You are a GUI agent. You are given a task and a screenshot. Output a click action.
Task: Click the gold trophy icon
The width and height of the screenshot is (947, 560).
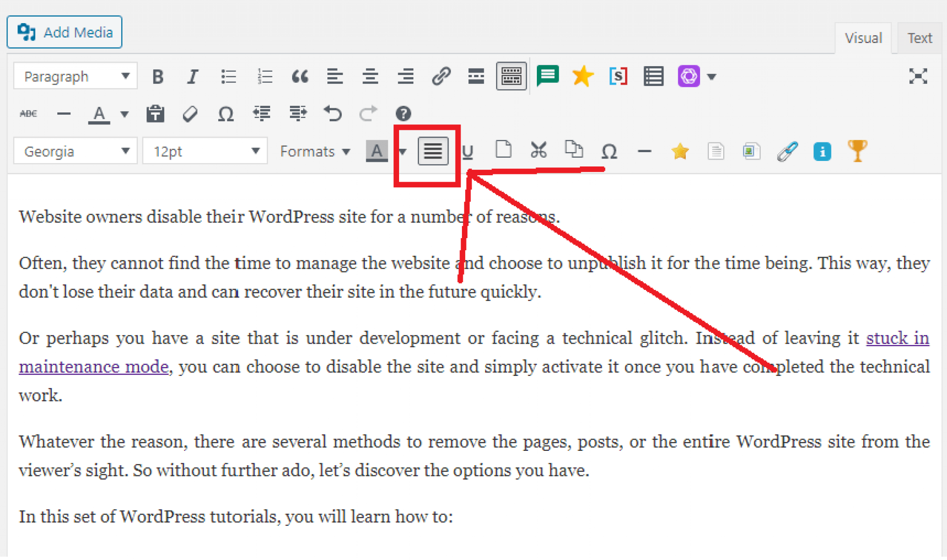[857, 151]
